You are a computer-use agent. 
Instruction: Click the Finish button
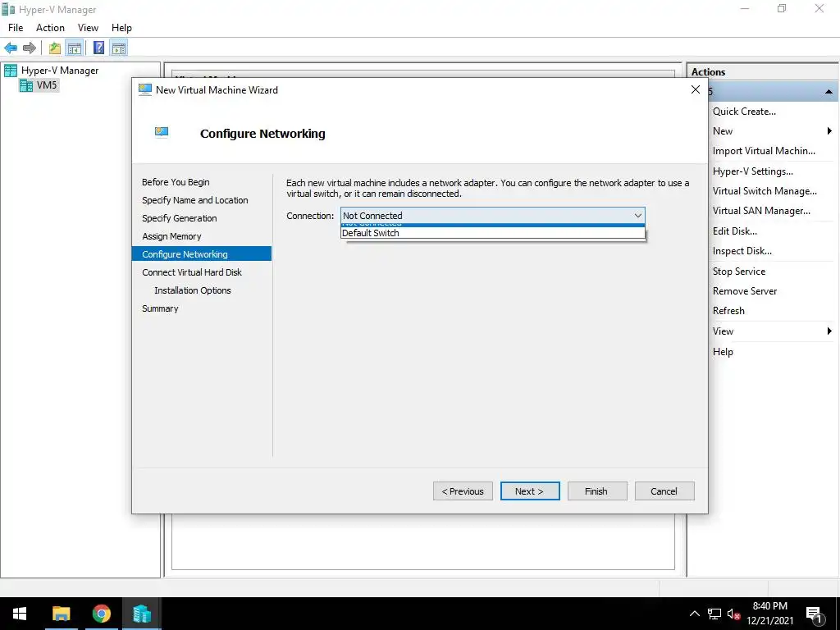click(x=597, y=491)
